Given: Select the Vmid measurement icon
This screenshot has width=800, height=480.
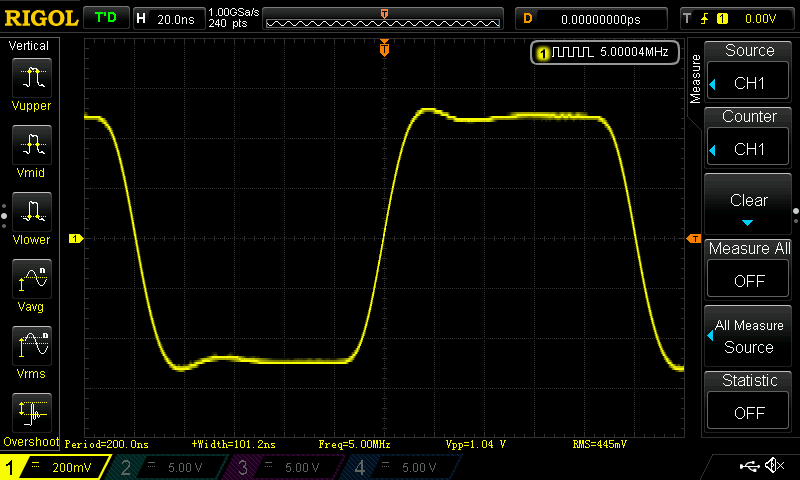Looking at the screenshot, I should click(32, 144).
